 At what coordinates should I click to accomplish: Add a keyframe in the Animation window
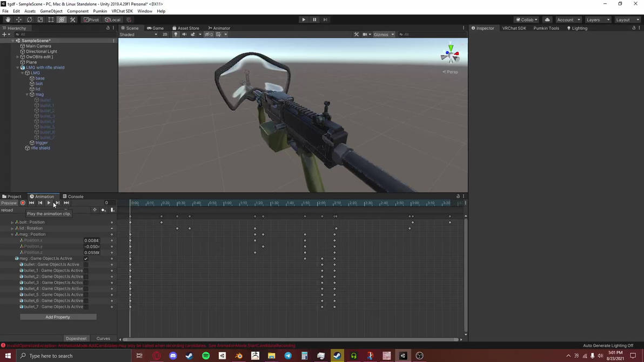point(103,210)
